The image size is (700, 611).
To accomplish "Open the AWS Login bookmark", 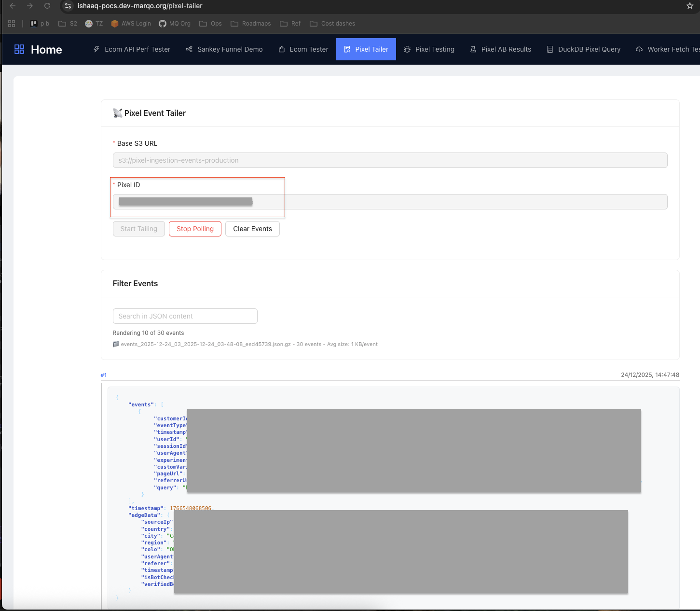I will click(x=131, y=24).
